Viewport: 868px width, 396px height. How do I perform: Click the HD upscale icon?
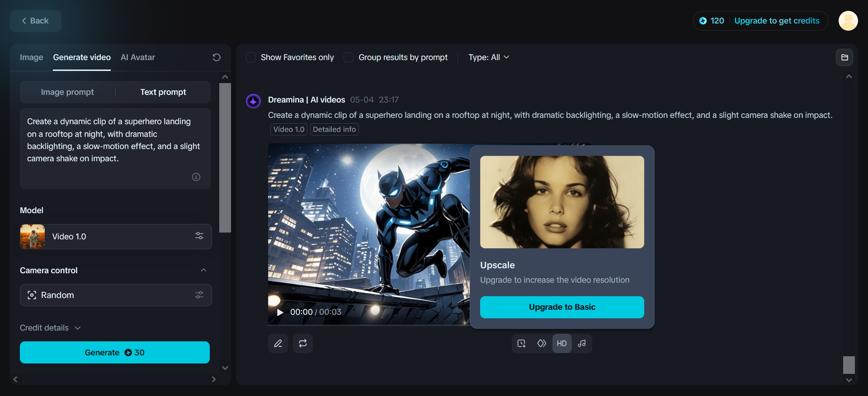(562, 344)
